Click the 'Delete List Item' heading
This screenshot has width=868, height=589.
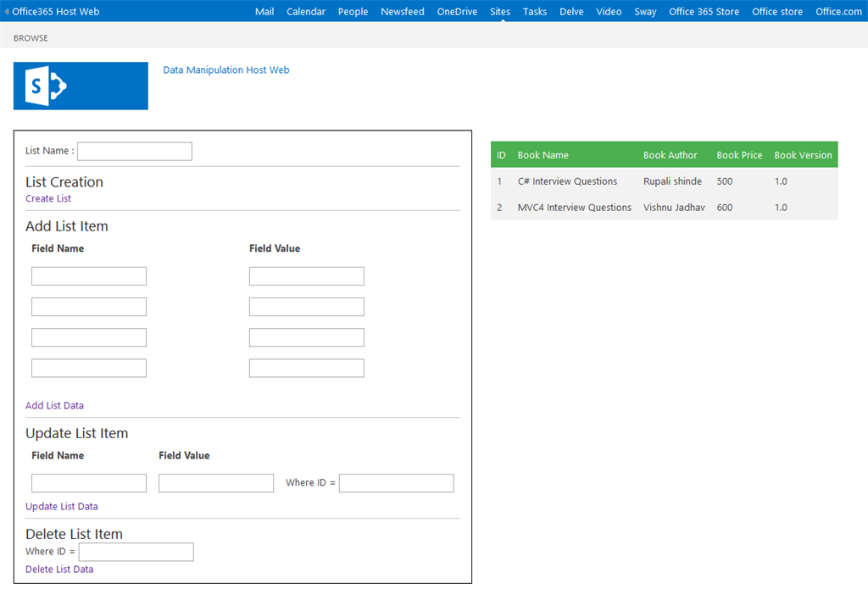[75, 534]
